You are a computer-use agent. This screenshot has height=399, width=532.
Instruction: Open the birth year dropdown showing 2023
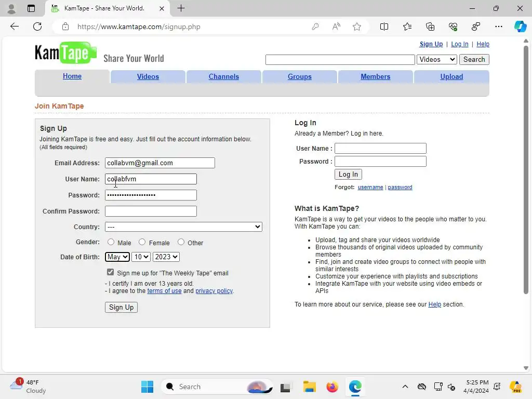[166, 257]
